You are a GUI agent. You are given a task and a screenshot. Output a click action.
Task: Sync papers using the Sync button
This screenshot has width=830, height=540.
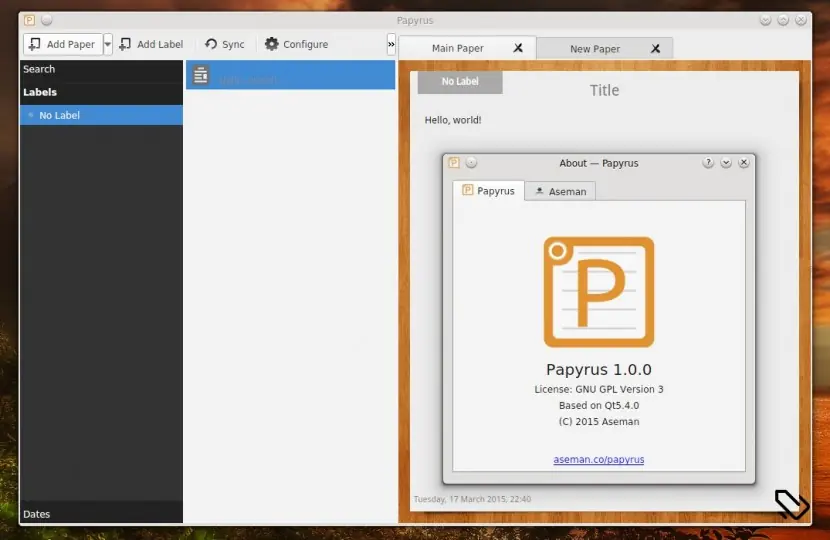[x=225, y=44]
